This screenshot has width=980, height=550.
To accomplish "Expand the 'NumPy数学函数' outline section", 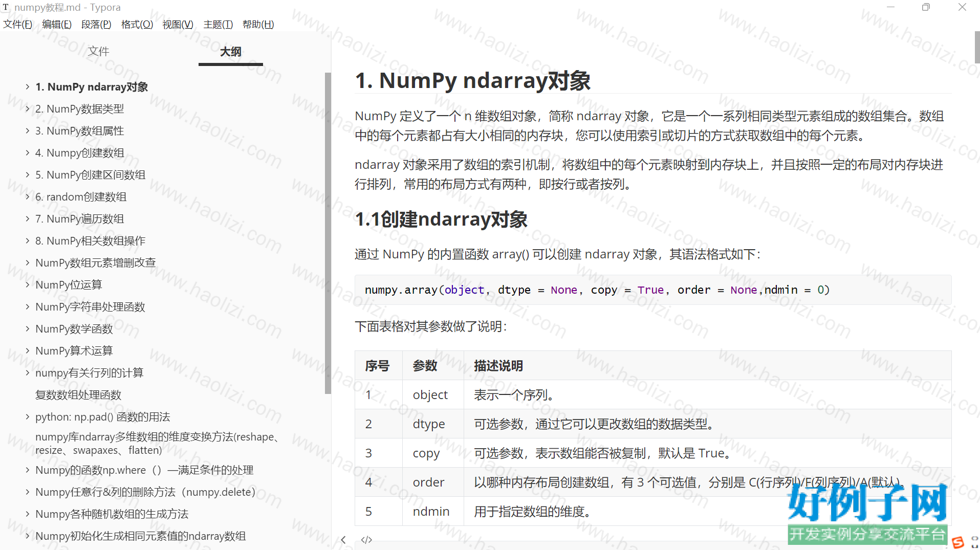I will tap(28, 329).
